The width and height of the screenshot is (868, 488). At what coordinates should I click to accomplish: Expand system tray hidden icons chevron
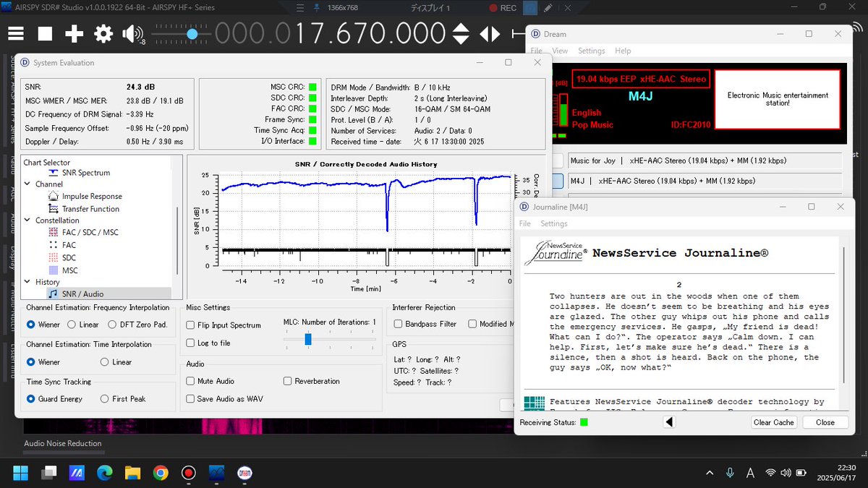(x=710, y=473)
